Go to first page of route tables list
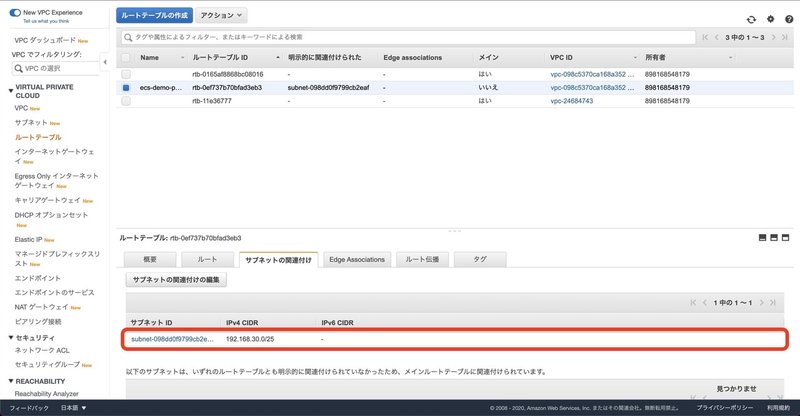This screenshot has width=800, height=416. pyautogui.click(x=705, y=37)
